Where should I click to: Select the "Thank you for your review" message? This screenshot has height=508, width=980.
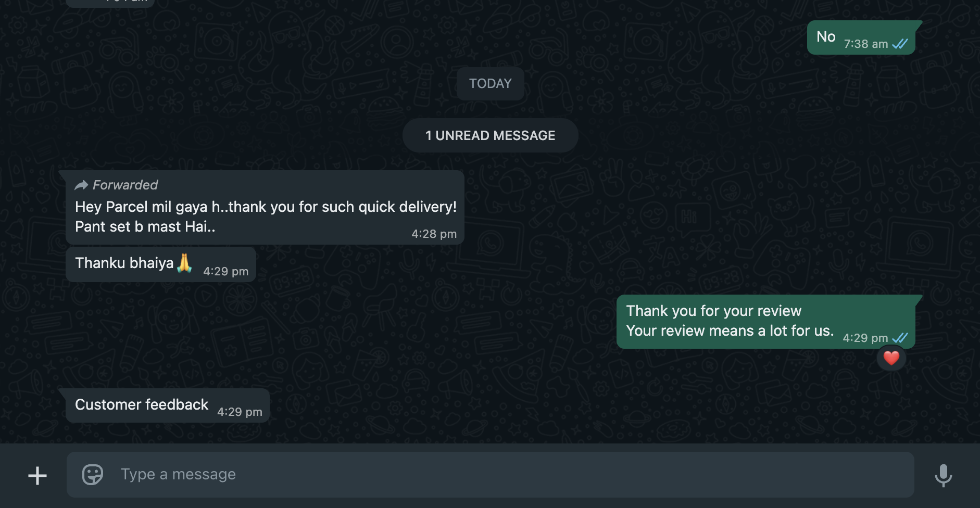(x=729, y=321)
